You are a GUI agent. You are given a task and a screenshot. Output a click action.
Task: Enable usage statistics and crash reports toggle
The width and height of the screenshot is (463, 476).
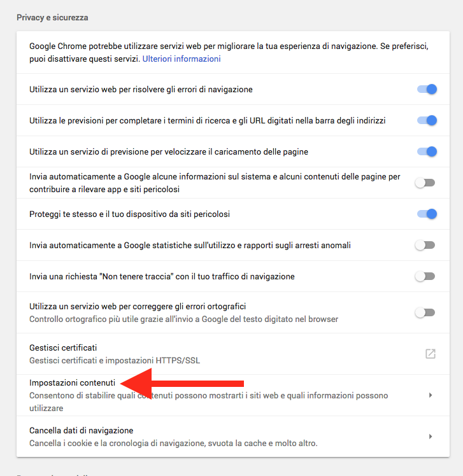tap(425, 245)
